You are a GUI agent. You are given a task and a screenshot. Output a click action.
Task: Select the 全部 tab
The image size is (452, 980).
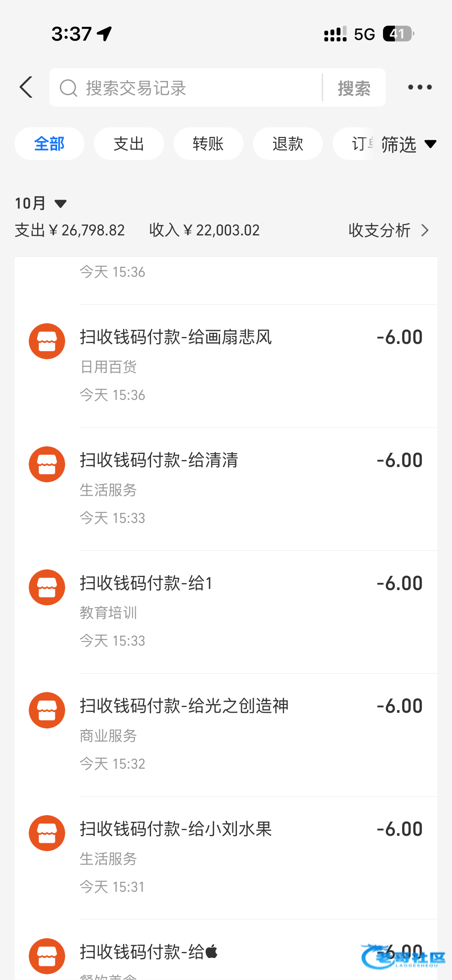(x=49, y=144)
